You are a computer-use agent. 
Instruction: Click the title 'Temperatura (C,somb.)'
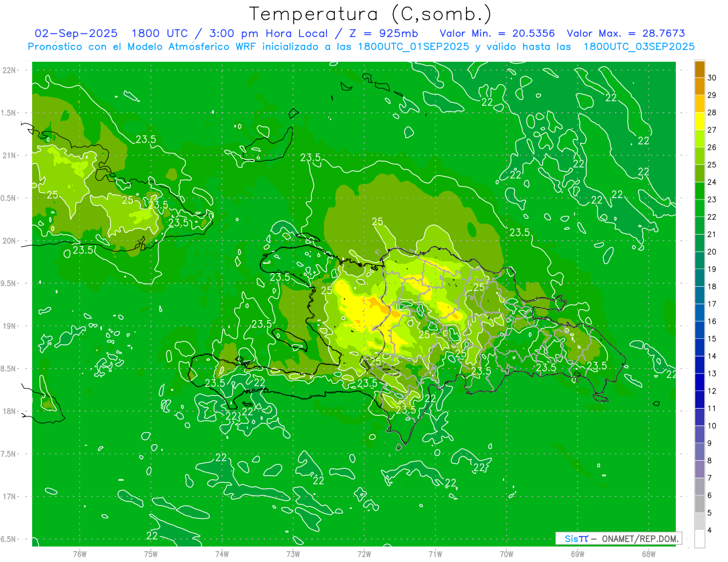(370, 15)
